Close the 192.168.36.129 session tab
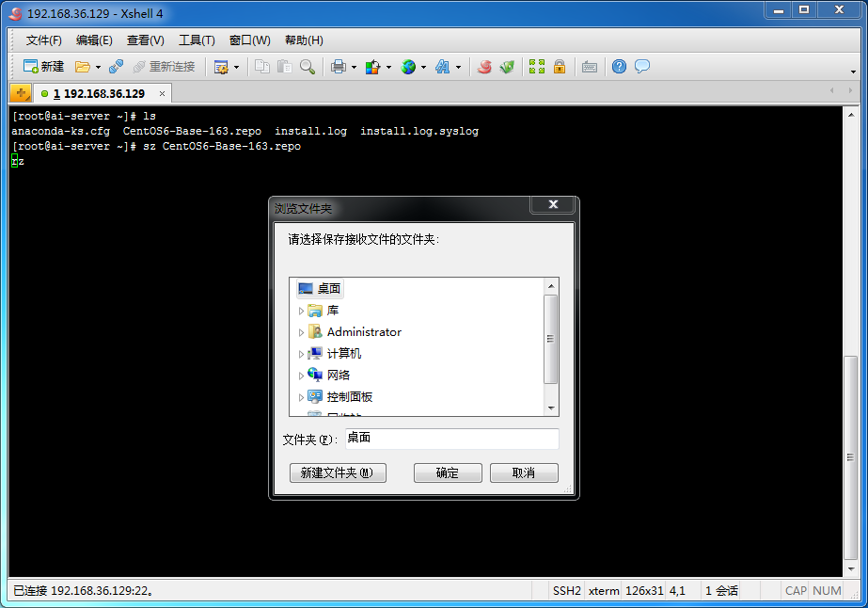 pos(162,94)
